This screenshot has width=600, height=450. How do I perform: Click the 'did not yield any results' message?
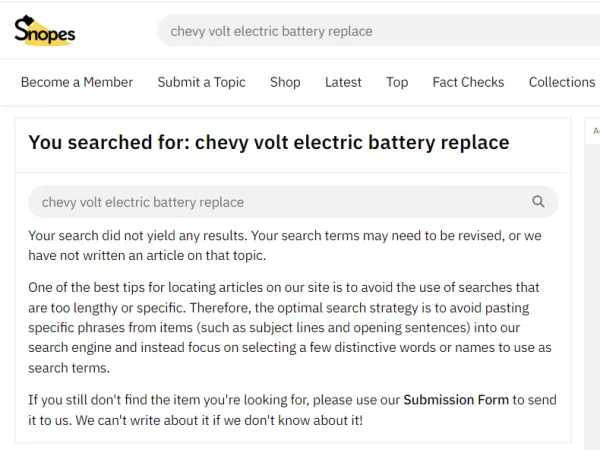click(x=285, y=245)
